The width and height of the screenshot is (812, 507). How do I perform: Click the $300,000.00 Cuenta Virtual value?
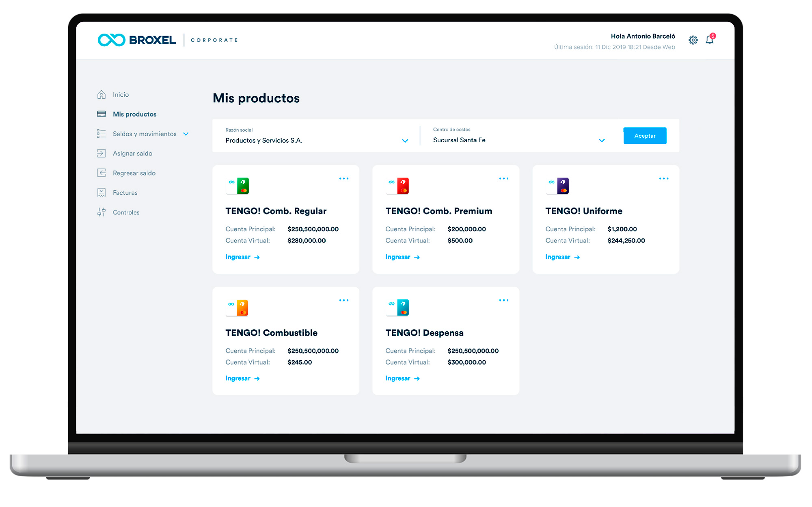coord(466,362)
